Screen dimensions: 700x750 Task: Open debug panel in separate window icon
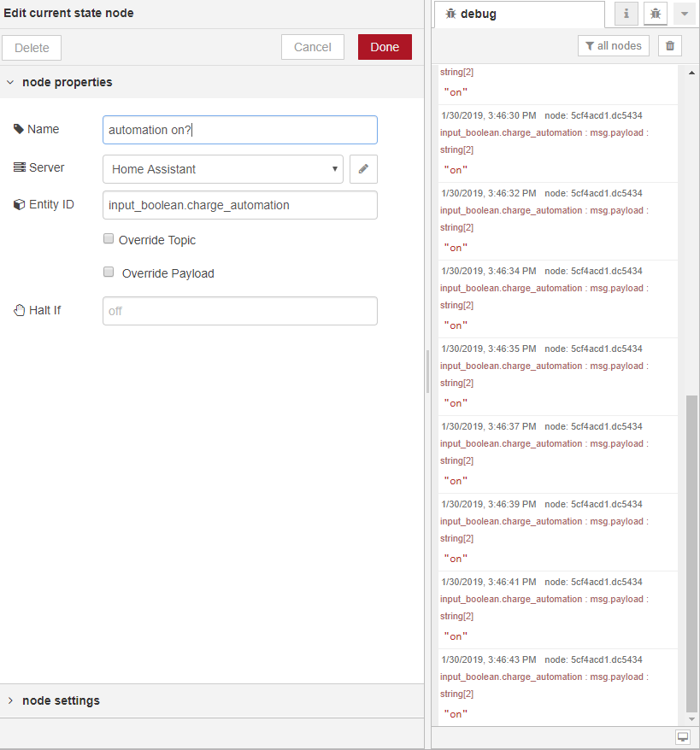click(683, 736)
